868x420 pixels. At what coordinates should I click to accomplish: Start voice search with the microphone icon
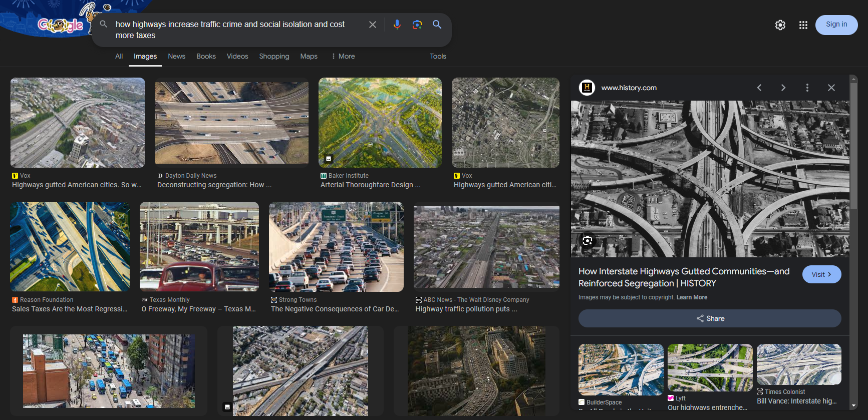[397, 25]
